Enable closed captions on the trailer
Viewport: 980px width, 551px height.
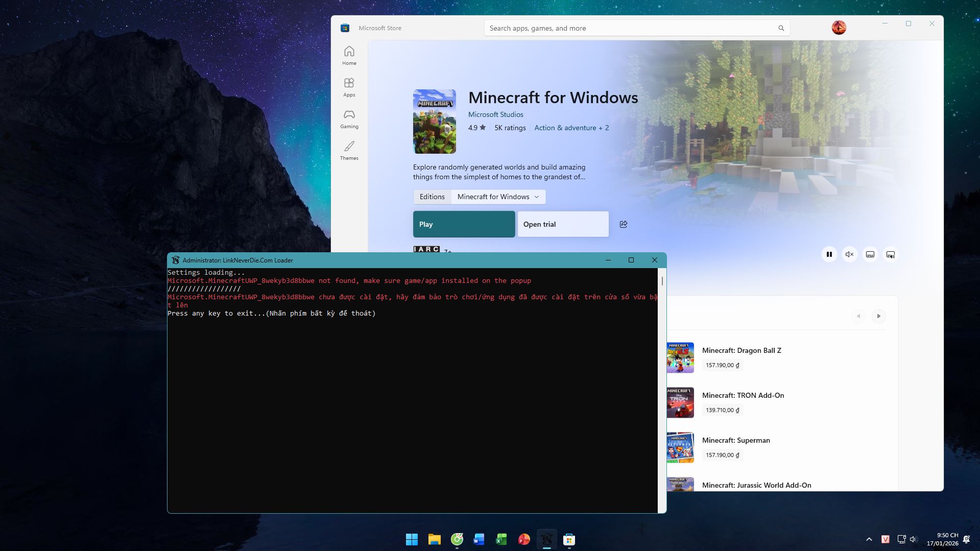[870, 254]
